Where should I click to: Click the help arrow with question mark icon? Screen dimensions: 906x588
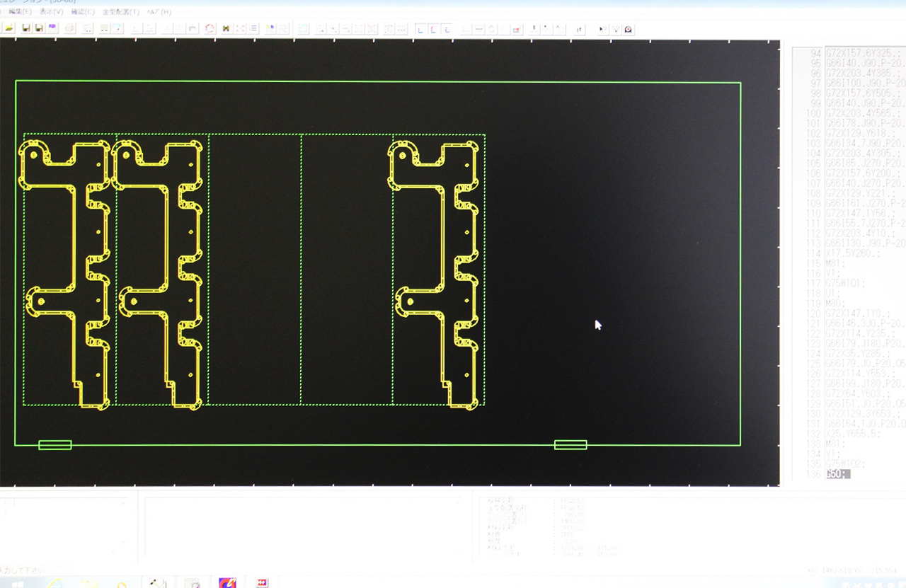pos(603,29)
